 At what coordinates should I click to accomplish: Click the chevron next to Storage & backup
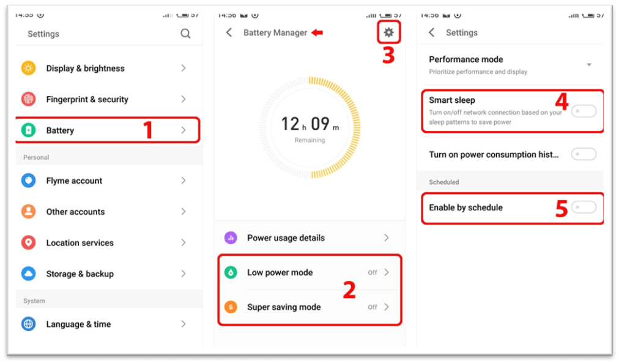183,273
